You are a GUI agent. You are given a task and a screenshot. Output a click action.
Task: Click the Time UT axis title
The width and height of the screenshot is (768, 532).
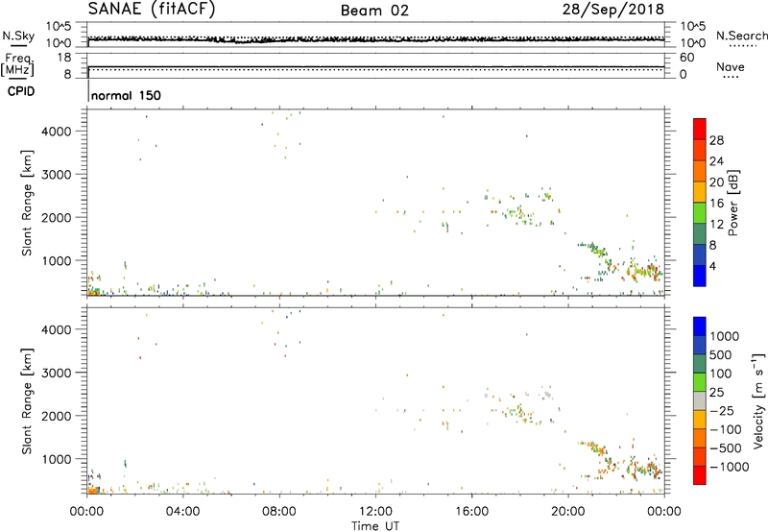coord(375,526)
